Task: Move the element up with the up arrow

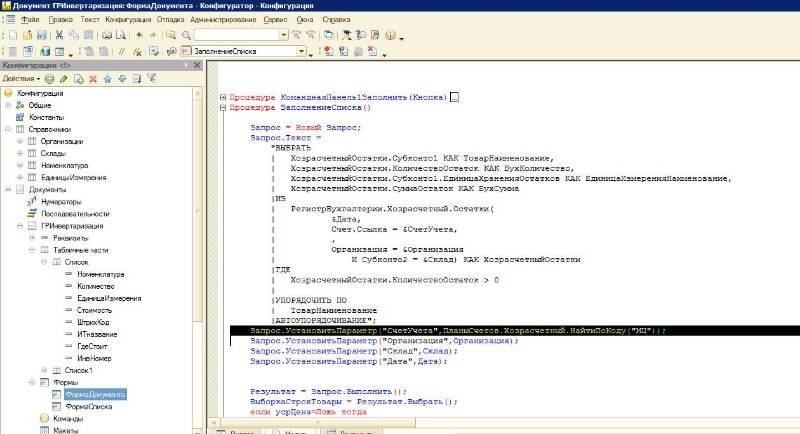Action: (x=108, y=78)
